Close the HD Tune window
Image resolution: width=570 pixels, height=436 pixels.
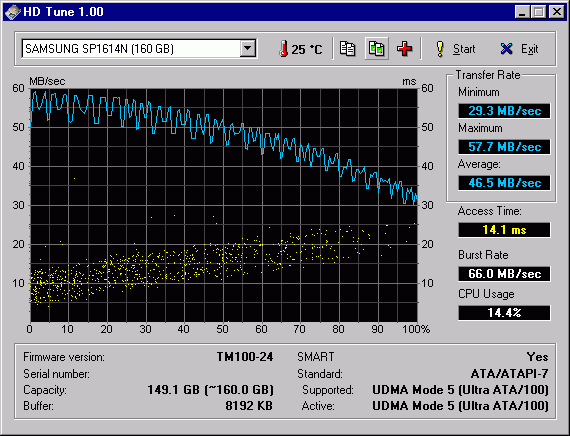click(557, 12)
